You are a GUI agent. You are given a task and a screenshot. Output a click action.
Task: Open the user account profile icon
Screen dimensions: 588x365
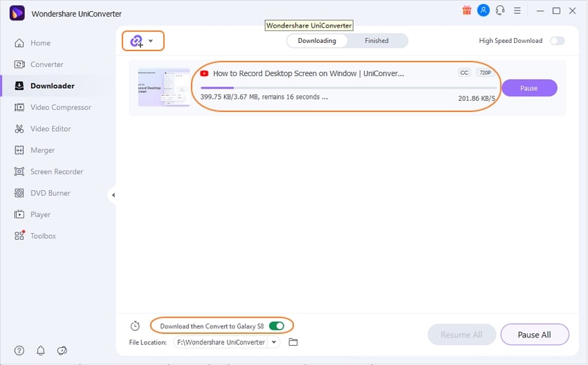[x=484, y=10]
